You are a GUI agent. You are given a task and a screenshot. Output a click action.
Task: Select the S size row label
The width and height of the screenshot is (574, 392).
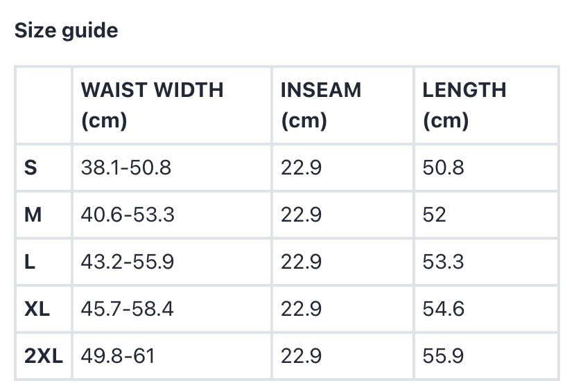(x=31, y=168)
